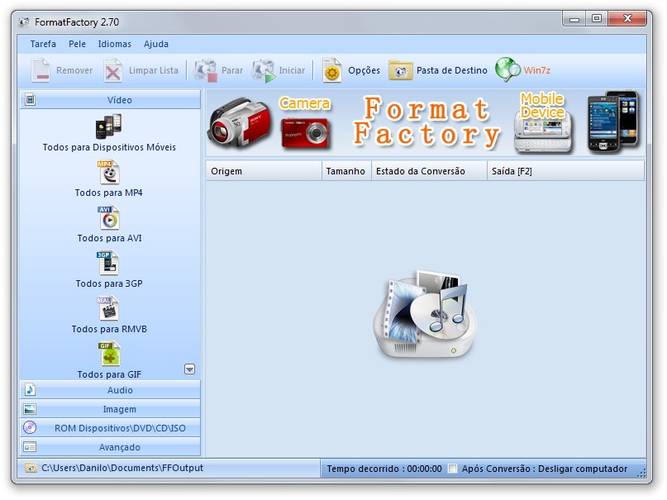
Task: Click the Todos para MP4 label
Action: click(x=109, y=193)
